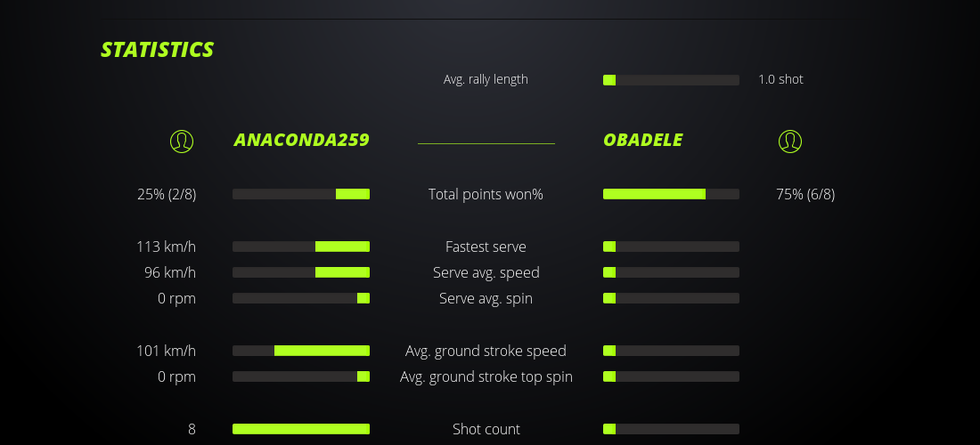Screen dimensions: 980x445
Task: Click the ANACONDA259 player profile icon
Action: 182,142
